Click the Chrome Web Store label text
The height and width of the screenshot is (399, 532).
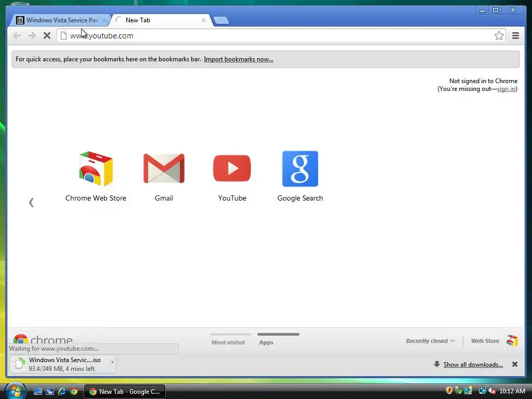click(x=96, y=198)
